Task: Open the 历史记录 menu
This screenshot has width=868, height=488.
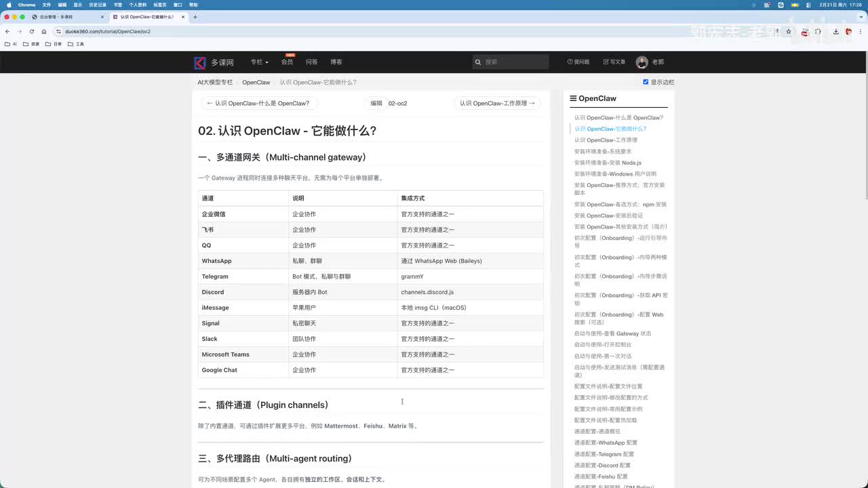Action: 98,5
